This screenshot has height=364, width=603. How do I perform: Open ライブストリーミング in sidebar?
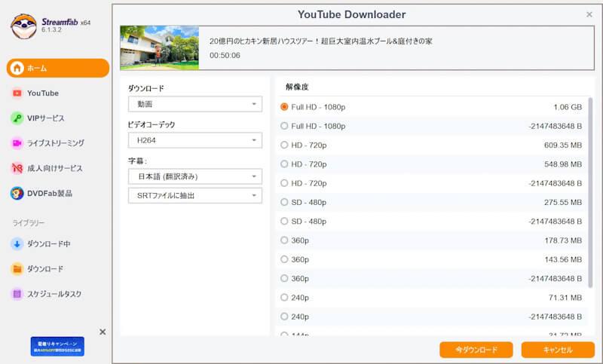tap(55, 143)
